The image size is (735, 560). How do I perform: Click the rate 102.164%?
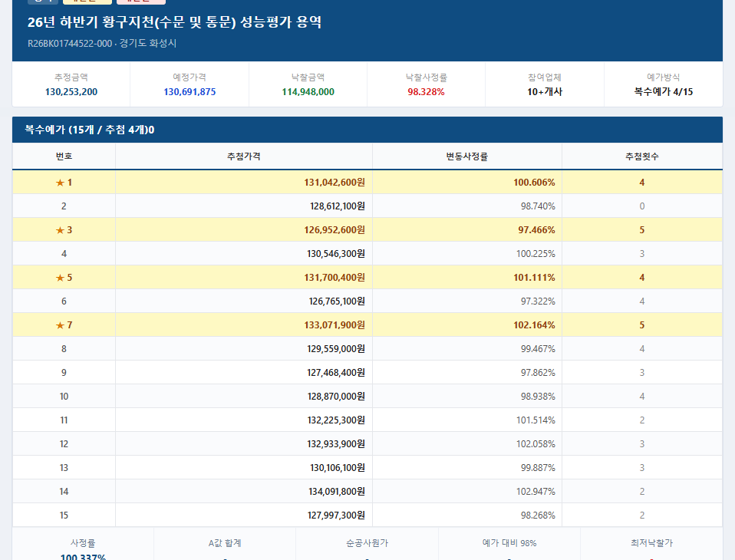535,324
